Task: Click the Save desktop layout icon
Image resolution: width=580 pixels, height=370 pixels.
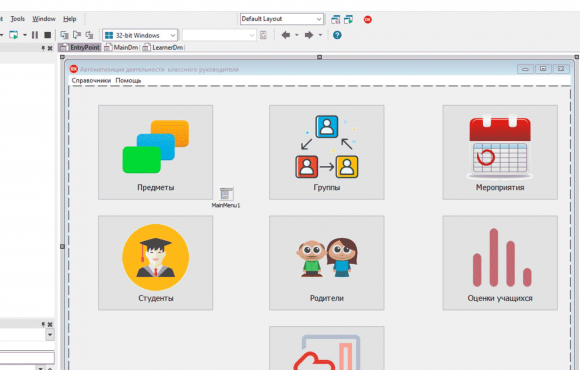Action: pyautogui.click(x=335, y=19)
